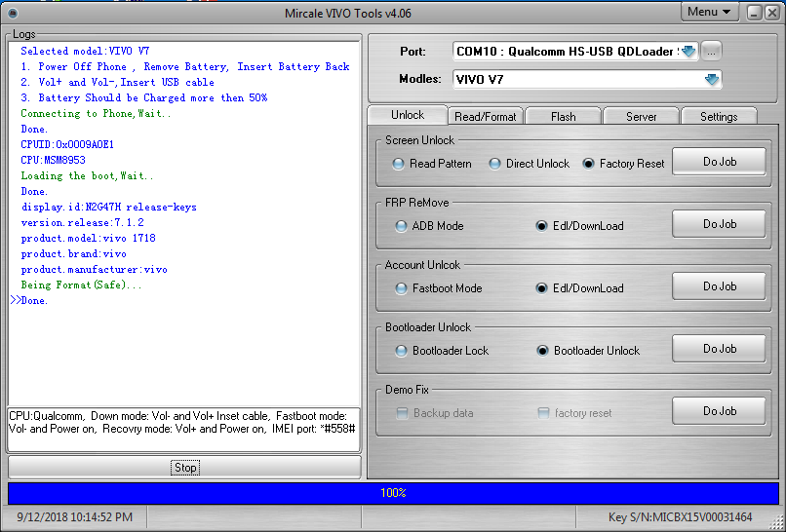This screenshot has width=786, height=532.
Task: Click log line 'version.release:7.1.2'
Action: pos(82,222)
